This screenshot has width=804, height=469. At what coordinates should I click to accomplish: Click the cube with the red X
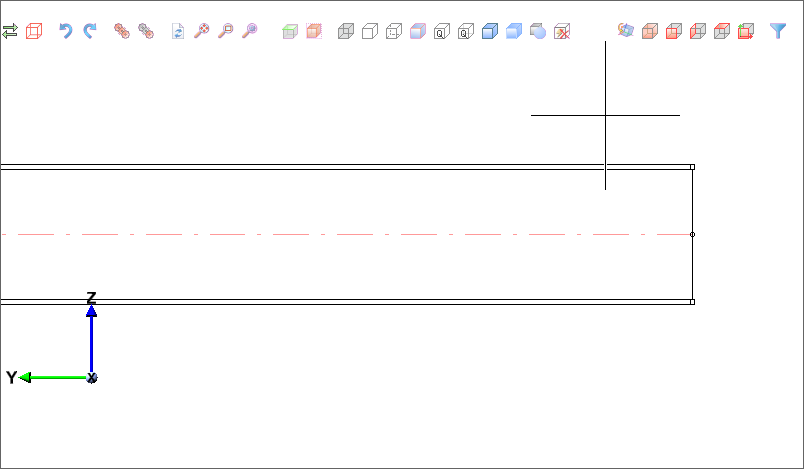(562, 31)
